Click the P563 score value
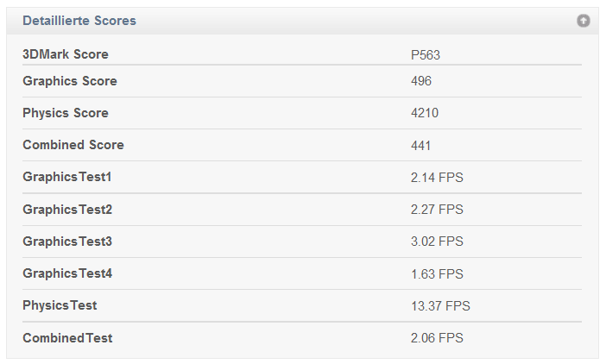 click(x=425, y=55)
